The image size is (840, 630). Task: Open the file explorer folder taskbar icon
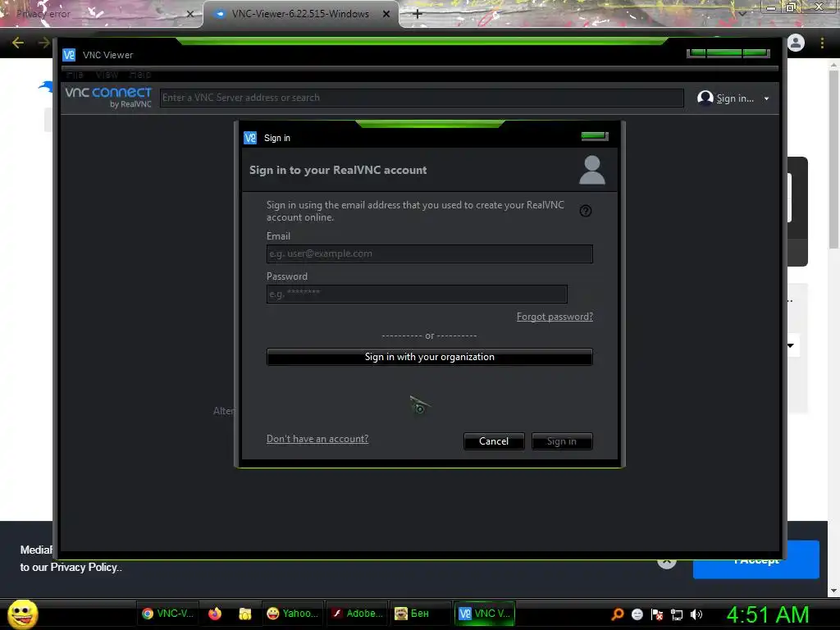244,614
